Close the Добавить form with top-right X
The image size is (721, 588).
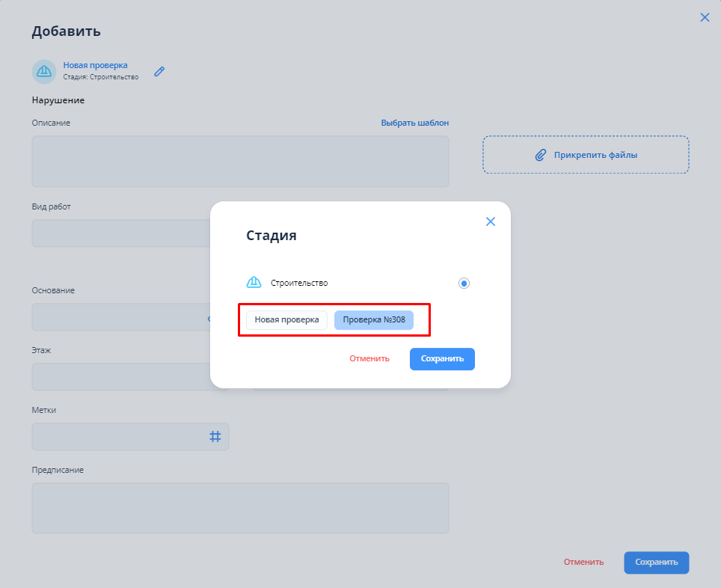click(705, 17)
